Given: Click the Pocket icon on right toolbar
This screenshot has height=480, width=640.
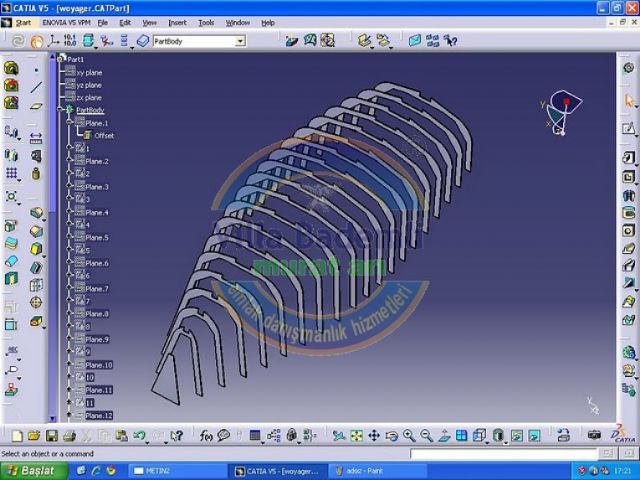Looking at the screenshot, I should [x=629, y=177].
